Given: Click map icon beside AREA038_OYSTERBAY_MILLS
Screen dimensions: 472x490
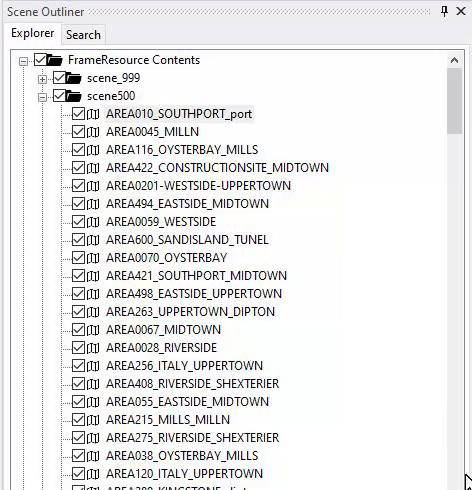Looking at the screenshot, I should pos(93,456).
